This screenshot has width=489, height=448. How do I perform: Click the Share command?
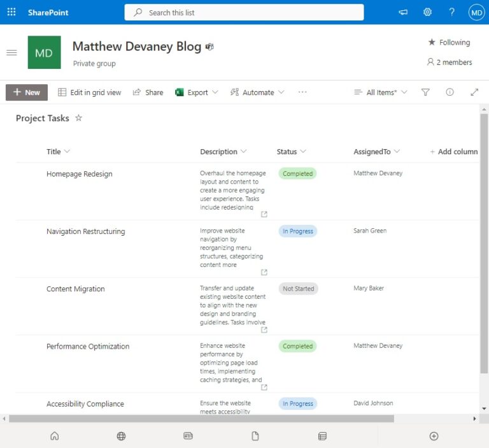point(148,92)
